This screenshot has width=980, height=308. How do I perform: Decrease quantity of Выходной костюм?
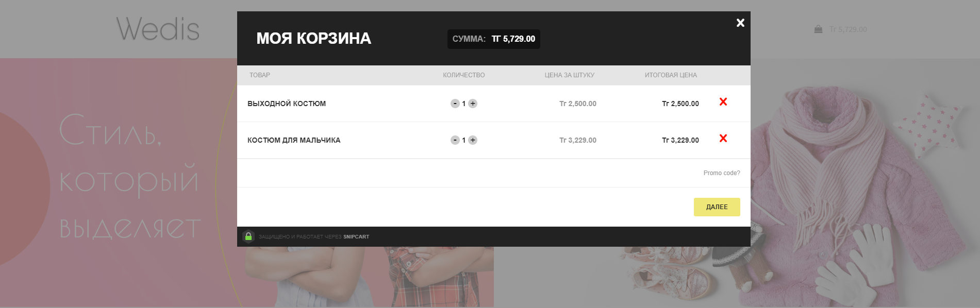click(455, 104)
